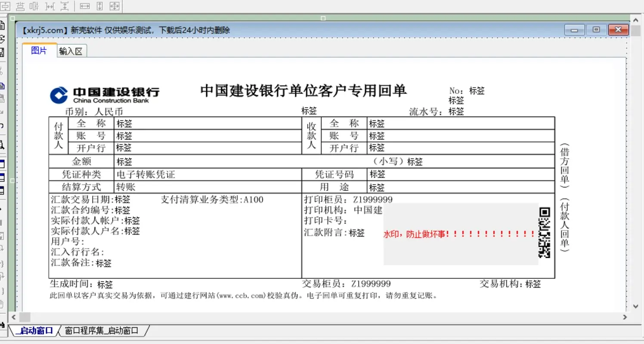Click the make same height icon
Viewport: 644px width, 344px height.
coord(100,6)
